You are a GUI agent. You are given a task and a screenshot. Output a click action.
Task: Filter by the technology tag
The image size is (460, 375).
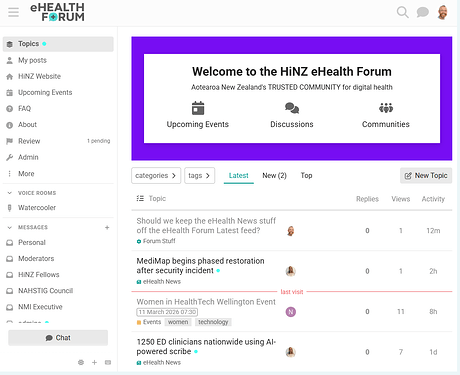213,322
